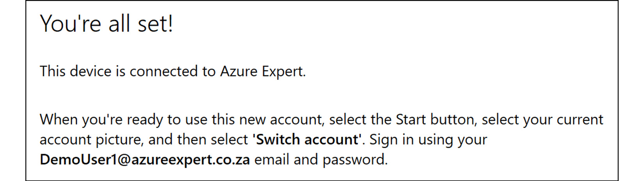Click the DemoUser1@azureexpert.co.za email address

click(145, 160)
